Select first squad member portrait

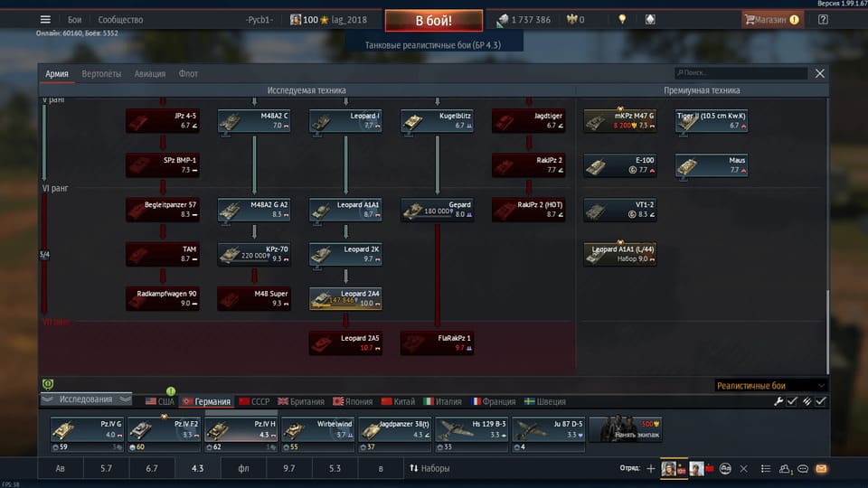coord(669,468)
